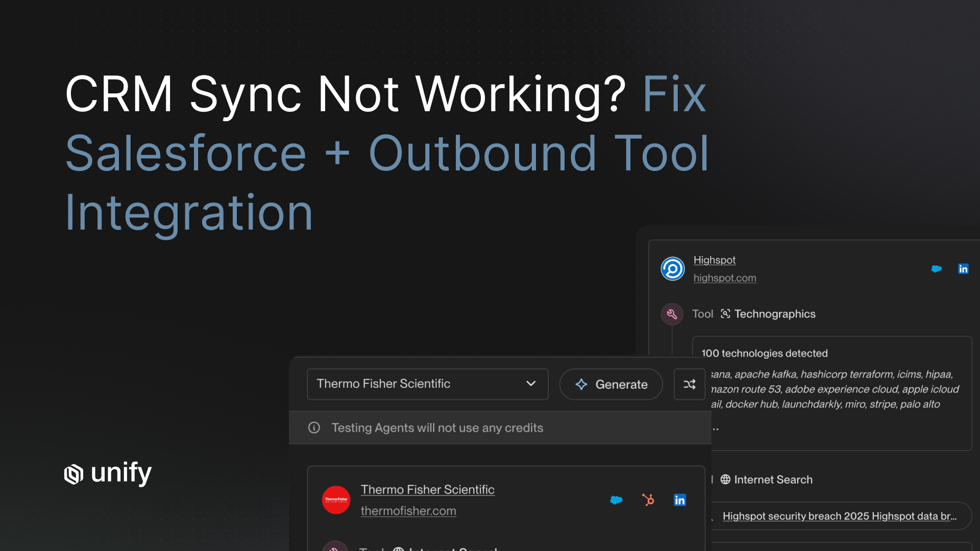The height and width of the screenshot is (551, 980).
Task: Open the Highspot security breach 2025 search result
Action: coord(840,516)
